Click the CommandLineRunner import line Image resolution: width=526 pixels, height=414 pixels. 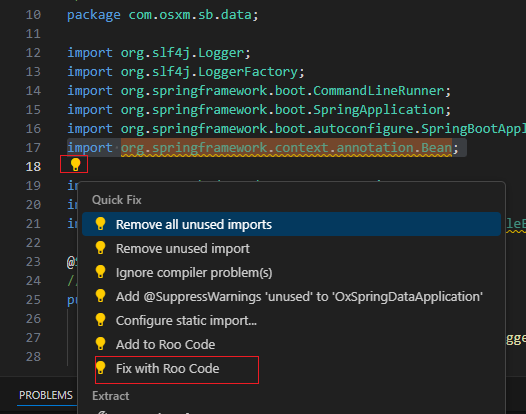coord(259,91)
